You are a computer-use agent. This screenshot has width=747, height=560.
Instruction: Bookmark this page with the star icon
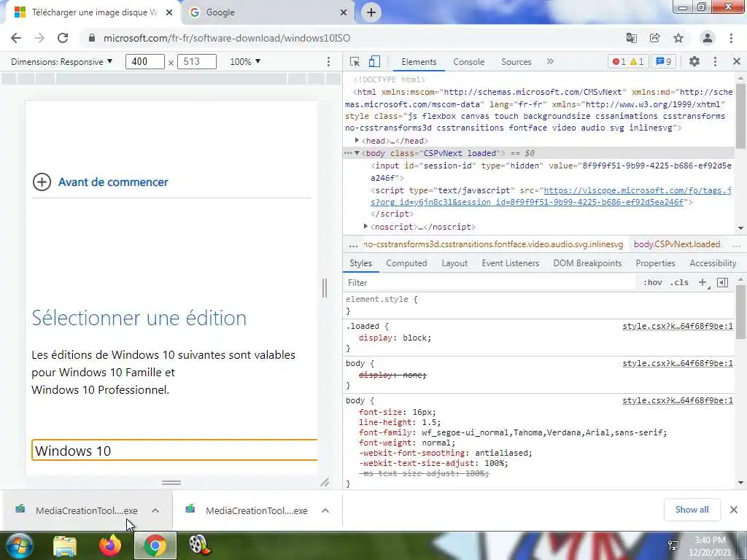tap(678, 38)
